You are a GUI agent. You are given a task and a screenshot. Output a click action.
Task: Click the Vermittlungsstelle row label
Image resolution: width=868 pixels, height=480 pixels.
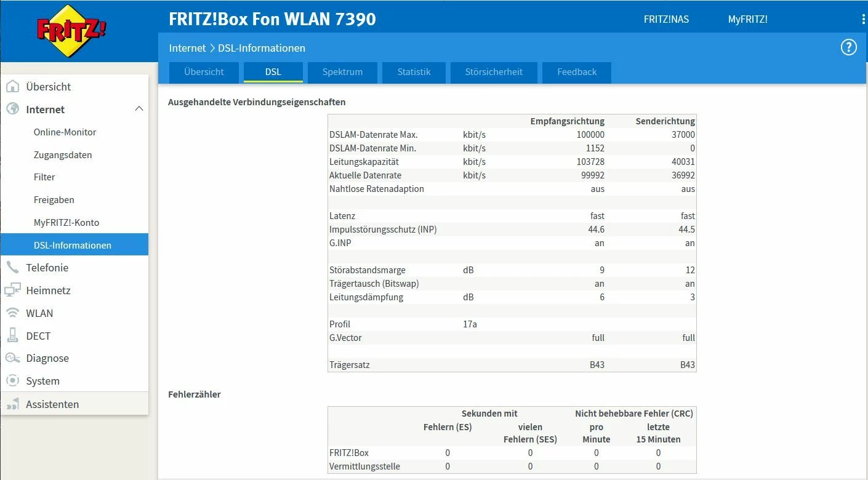[364, 466]
